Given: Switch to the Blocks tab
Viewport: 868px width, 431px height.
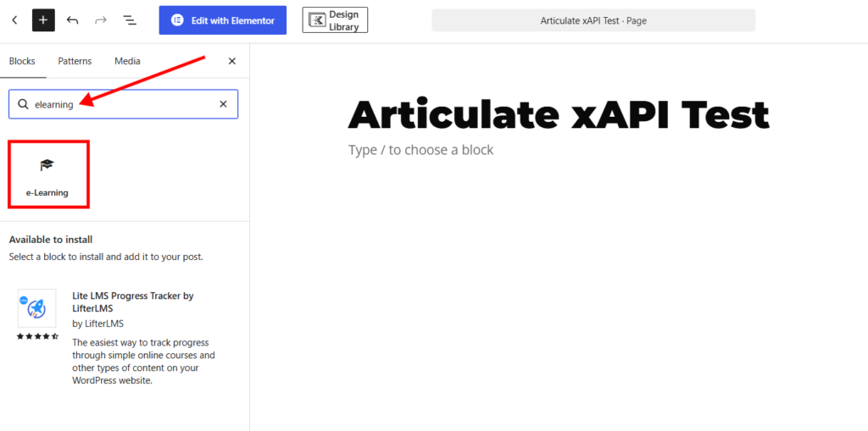Looking at the screenshot, I should pos(22,62).
